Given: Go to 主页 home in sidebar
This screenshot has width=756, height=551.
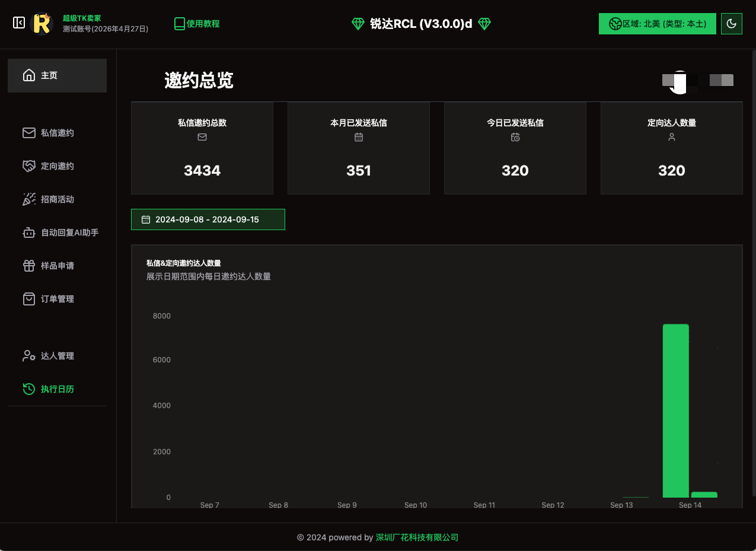Looking at the screenshot, I should [57, 75].
